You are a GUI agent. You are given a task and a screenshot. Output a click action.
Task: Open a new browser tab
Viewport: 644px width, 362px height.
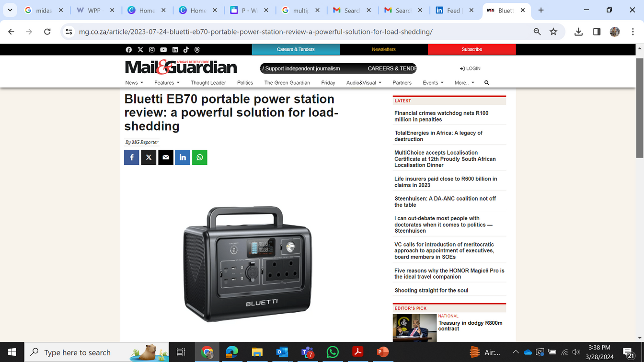click(541, 10)
